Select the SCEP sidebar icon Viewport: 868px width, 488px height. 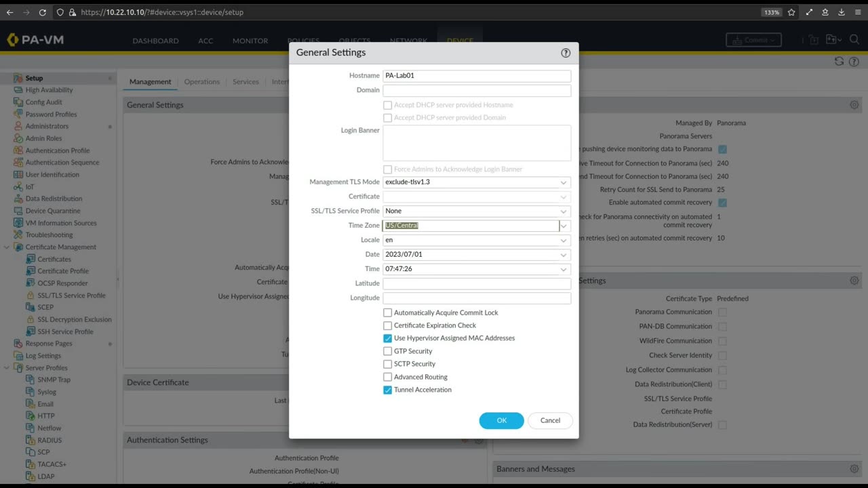31,307
